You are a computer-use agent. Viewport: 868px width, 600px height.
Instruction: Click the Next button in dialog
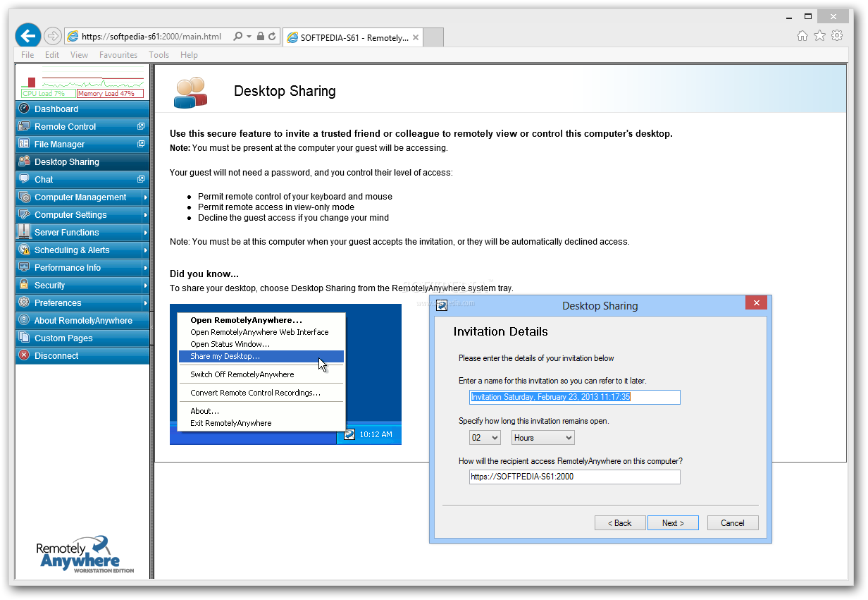(x=673, y=523)
